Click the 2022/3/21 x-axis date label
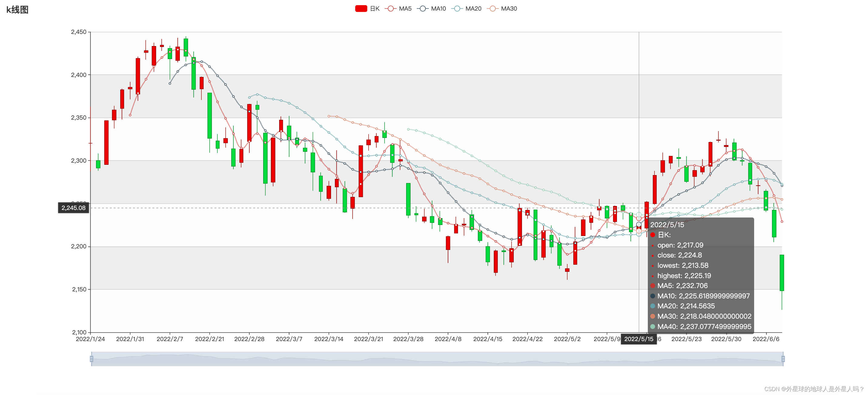868x395 pixels. click(x=369, y=339)
